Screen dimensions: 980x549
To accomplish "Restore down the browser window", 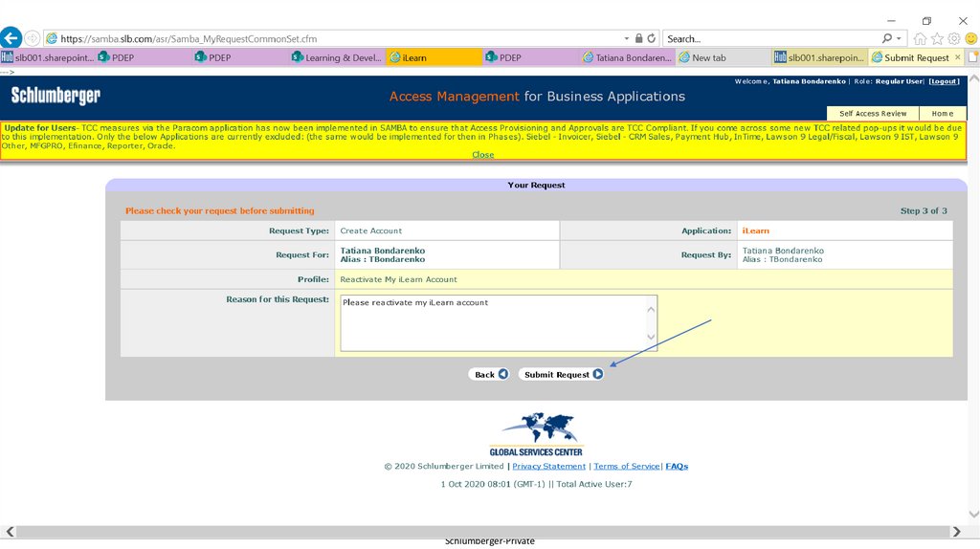I will click(926, 21).
